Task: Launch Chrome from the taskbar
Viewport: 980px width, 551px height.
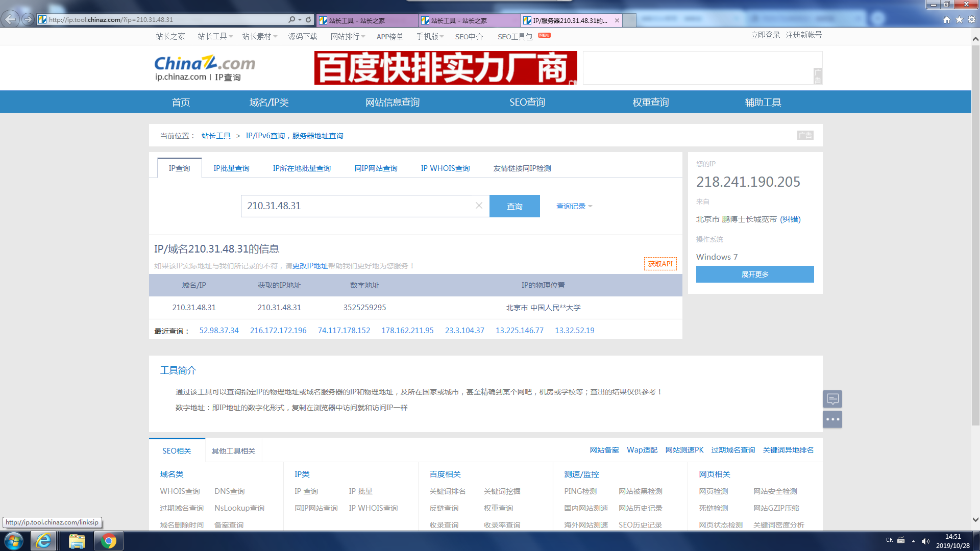Action: 108,540
